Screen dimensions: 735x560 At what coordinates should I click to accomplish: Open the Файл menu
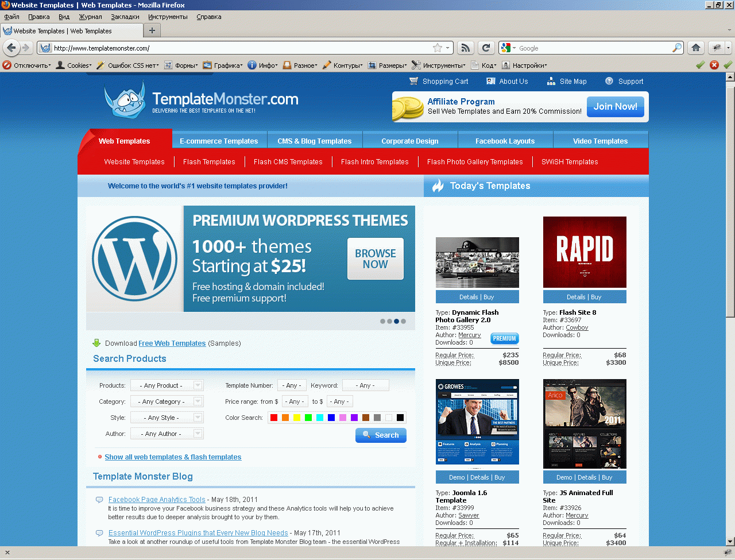point(12,17)
